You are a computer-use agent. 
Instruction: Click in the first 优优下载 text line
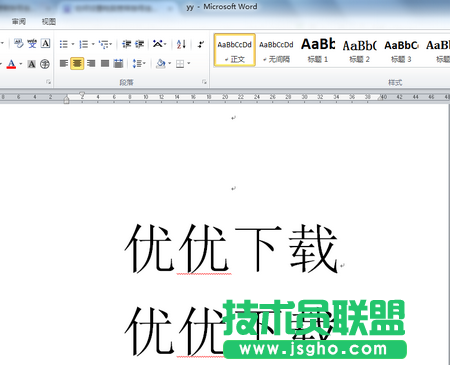point(231,248)
